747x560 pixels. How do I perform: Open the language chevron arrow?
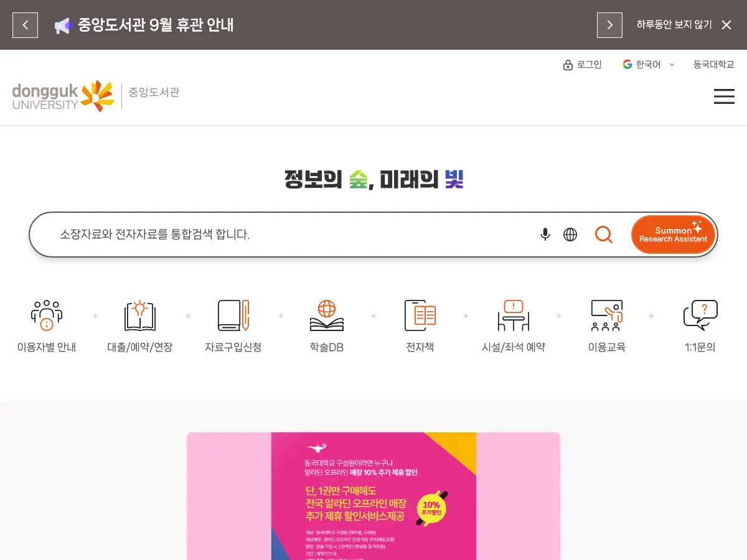(x=672, y=65)
